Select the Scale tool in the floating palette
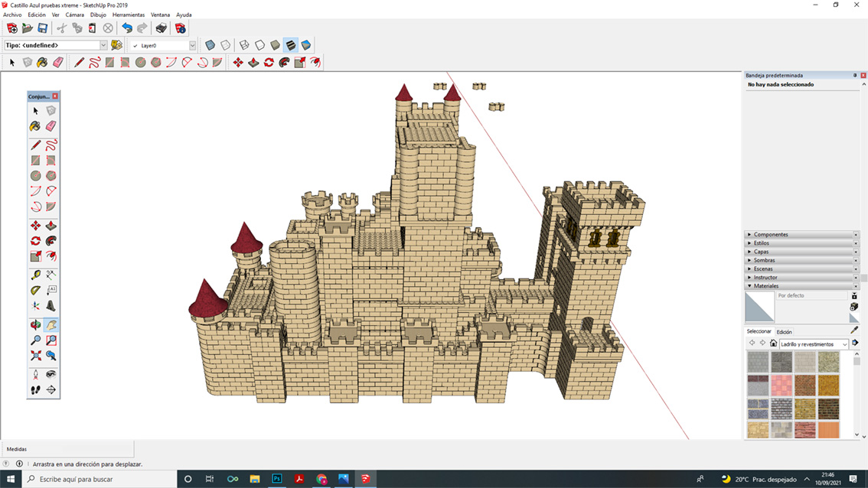868x488 pixels. coord(35,257)
